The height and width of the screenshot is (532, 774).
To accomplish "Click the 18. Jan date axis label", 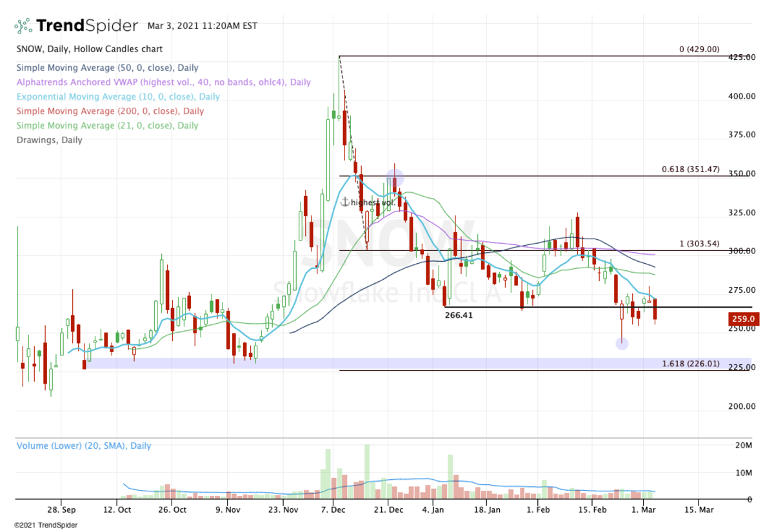I will coord(488,509).
